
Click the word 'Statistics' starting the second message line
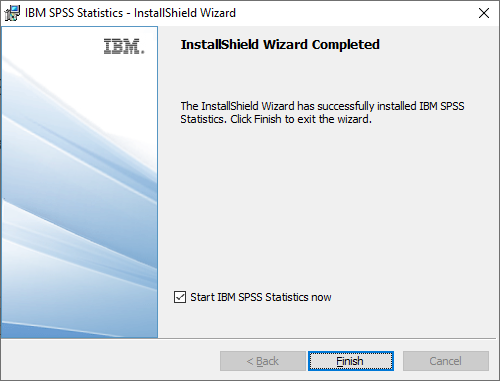pyautogui.click(x=203, y=119)
